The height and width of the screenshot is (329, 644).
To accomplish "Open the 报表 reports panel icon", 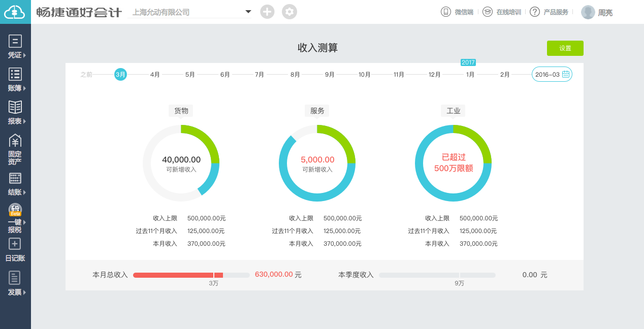I will tap(15, 113).
